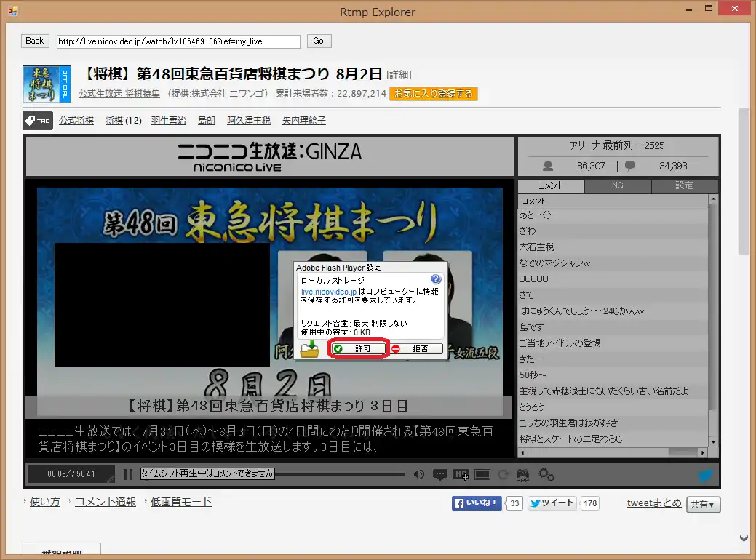756x560 pixels.
Task: Click お気に入り登録する favorite button
Action: 433,94
